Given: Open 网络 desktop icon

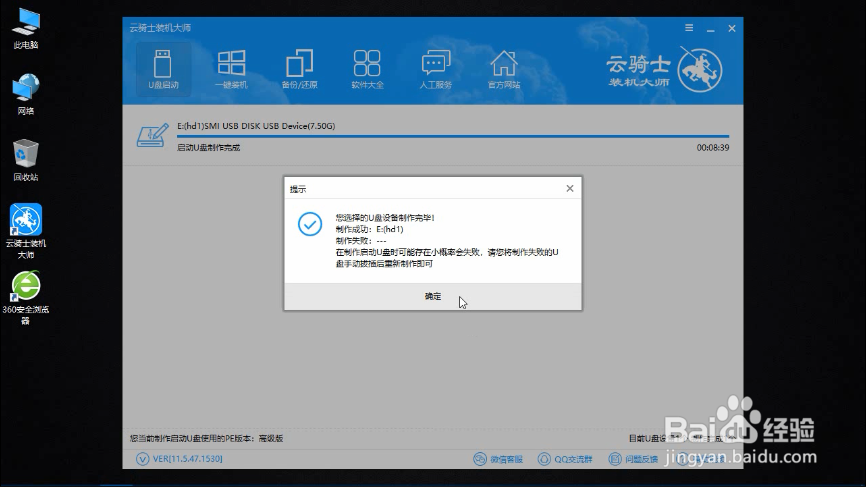Looking at the screenshot, I should tap(26, 94).
